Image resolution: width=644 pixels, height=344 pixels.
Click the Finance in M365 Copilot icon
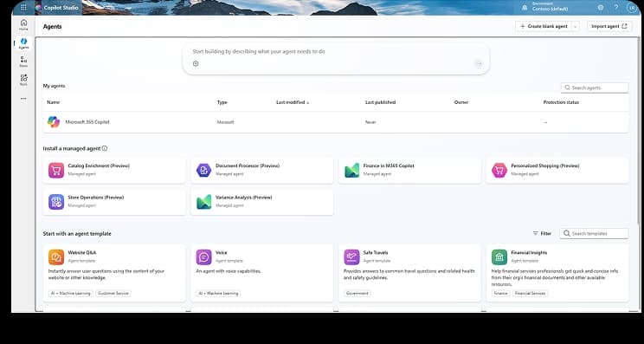pyautogui.click(x=351, y=170)
